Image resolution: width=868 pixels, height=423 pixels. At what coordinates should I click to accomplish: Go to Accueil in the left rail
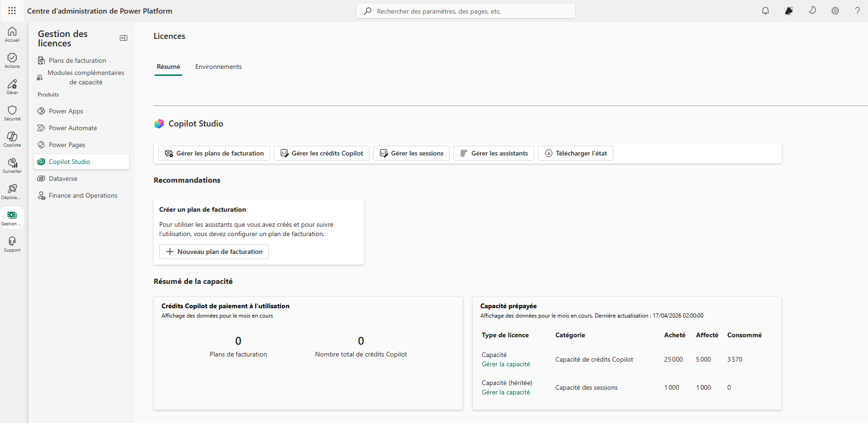pyautogui.click(x=12, y=34)
